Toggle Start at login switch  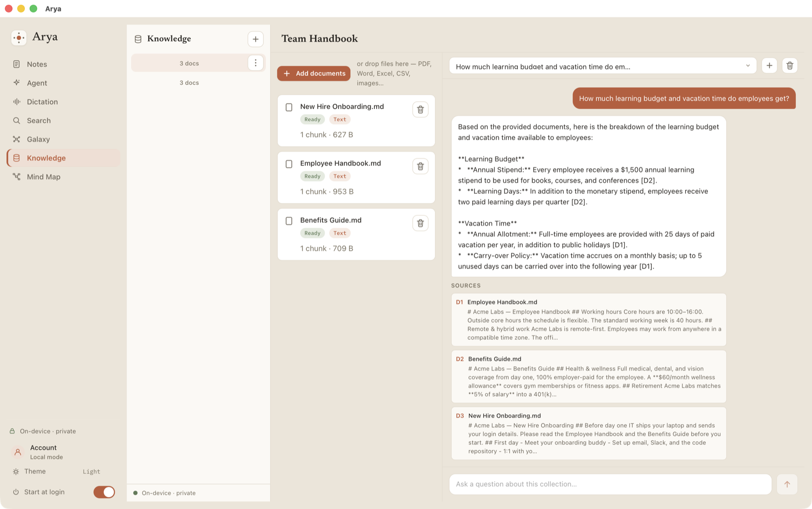pyautogui.click(x=104, y=492)
